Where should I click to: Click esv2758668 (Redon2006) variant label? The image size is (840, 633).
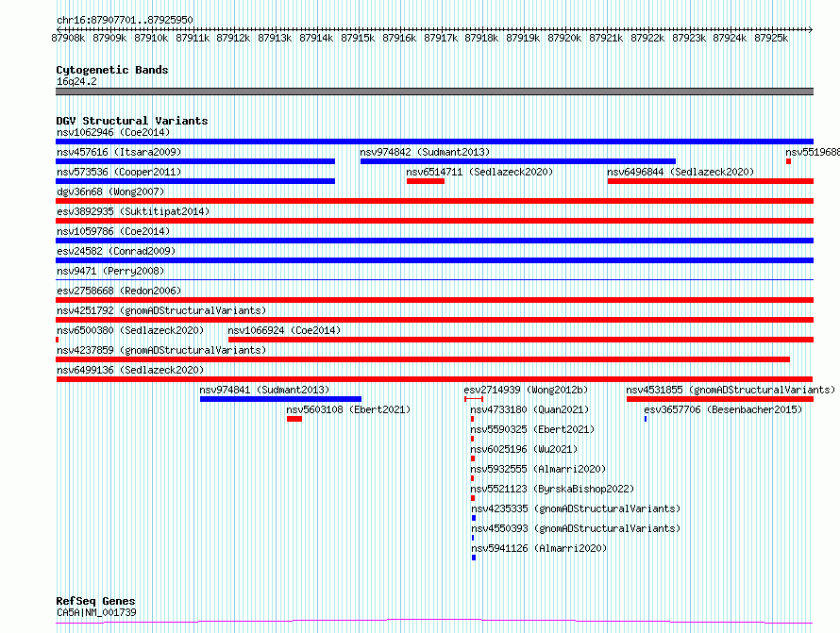click(x=119, y=291)
